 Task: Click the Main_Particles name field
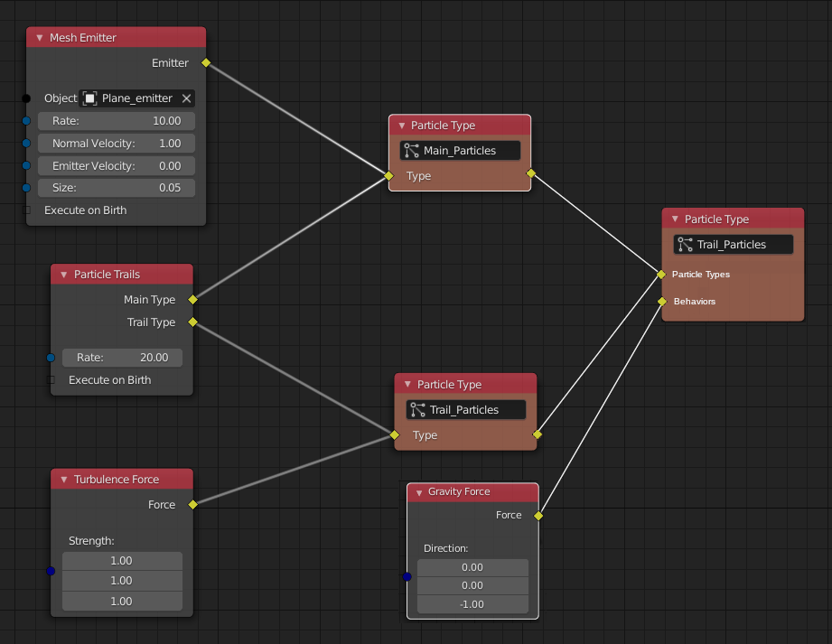(460, 151)
